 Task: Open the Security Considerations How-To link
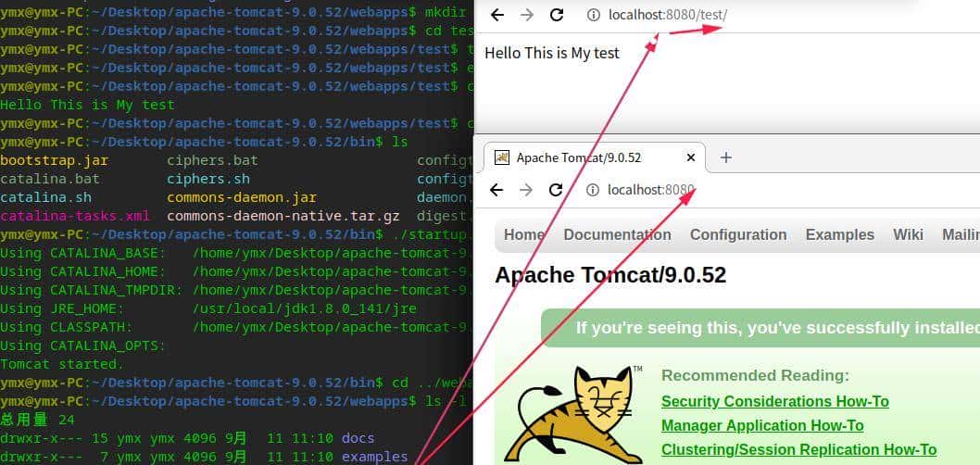(775, 401)
